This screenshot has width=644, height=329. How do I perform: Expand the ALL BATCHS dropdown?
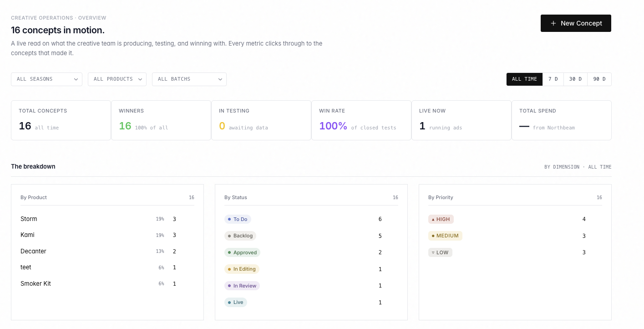pyautogui.click(x=189, y=79)
